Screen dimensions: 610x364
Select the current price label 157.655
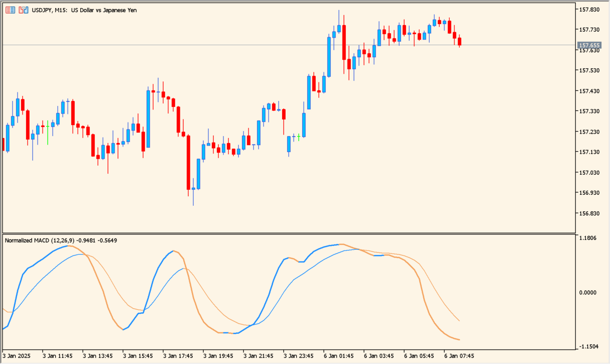tap(589, 45)
